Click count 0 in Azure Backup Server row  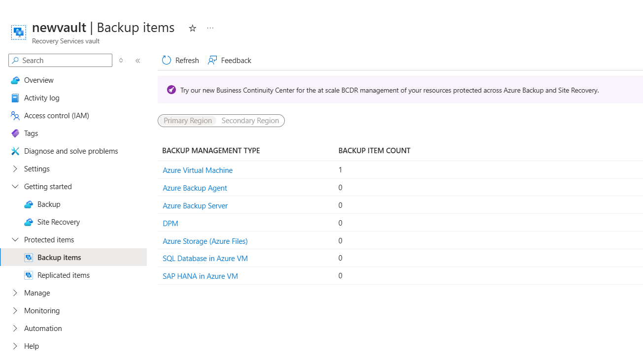[x=340, y=205]
